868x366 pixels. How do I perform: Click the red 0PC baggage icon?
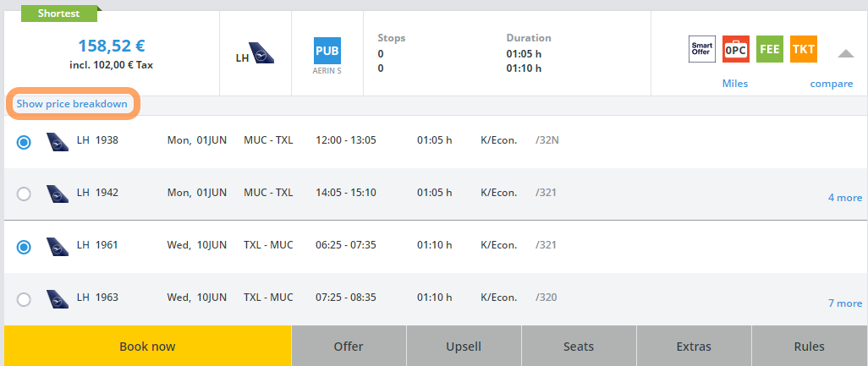pyautogui.click(x=736, y=49)
